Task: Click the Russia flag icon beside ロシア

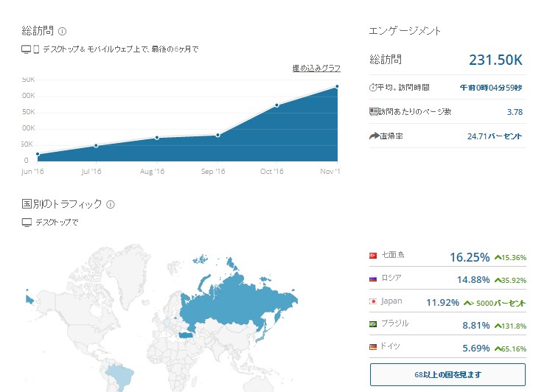Action: click(373, 279)
